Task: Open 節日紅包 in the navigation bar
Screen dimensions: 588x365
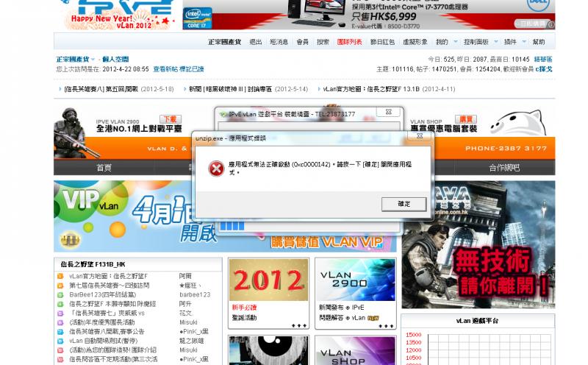Action: tap(382, 42)
